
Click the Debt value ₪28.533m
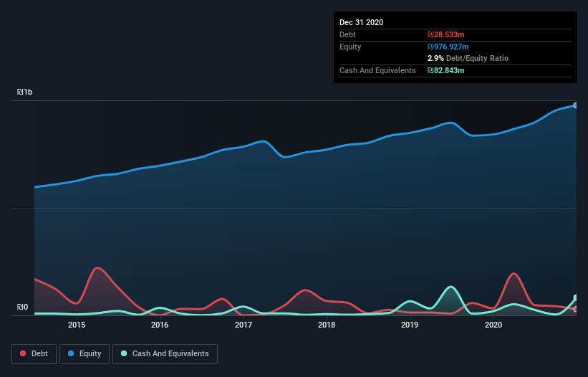point(446,34)
